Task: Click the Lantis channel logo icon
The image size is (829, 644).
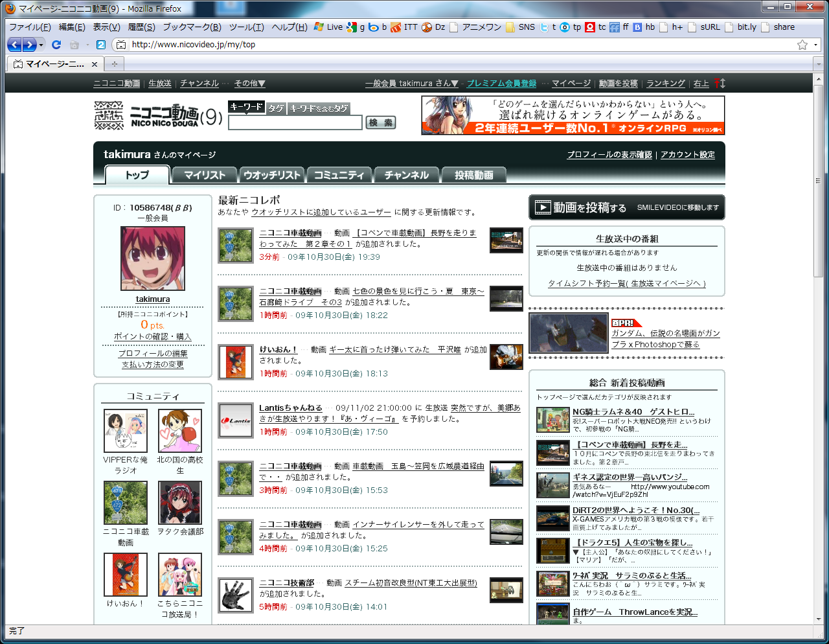Action: 236,420
